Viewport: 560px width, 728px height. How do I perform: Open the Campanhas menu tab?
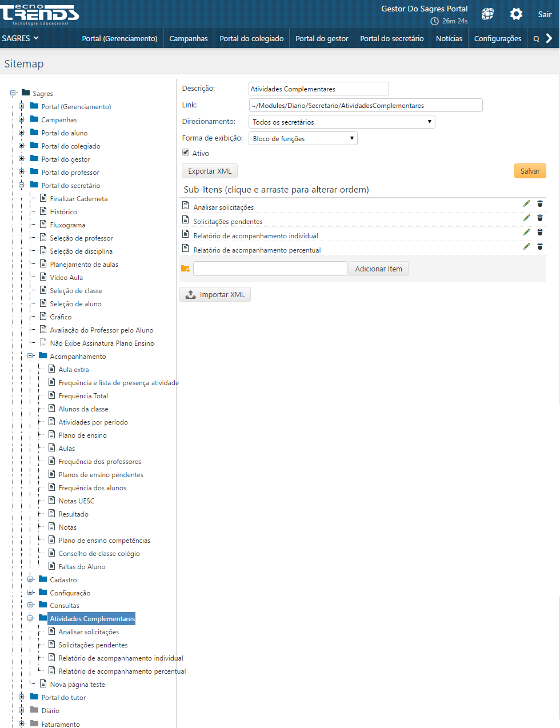tap(189, 38)
